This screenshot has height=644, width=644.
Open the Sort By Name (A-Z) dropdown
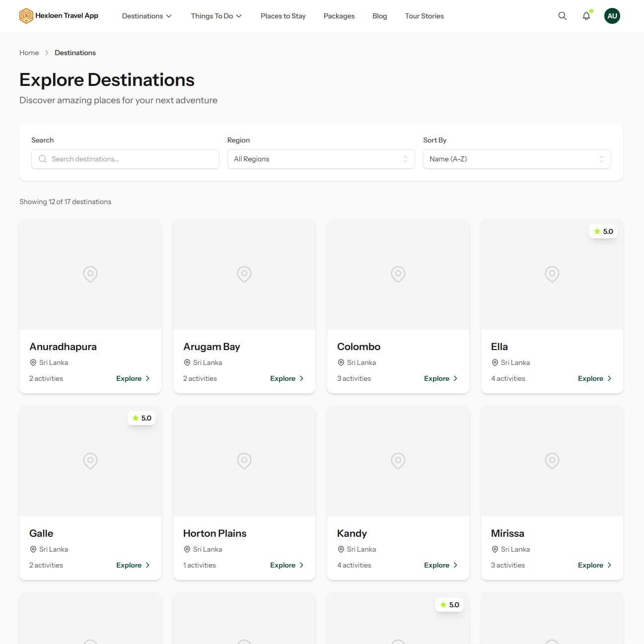tap(517, 159)
